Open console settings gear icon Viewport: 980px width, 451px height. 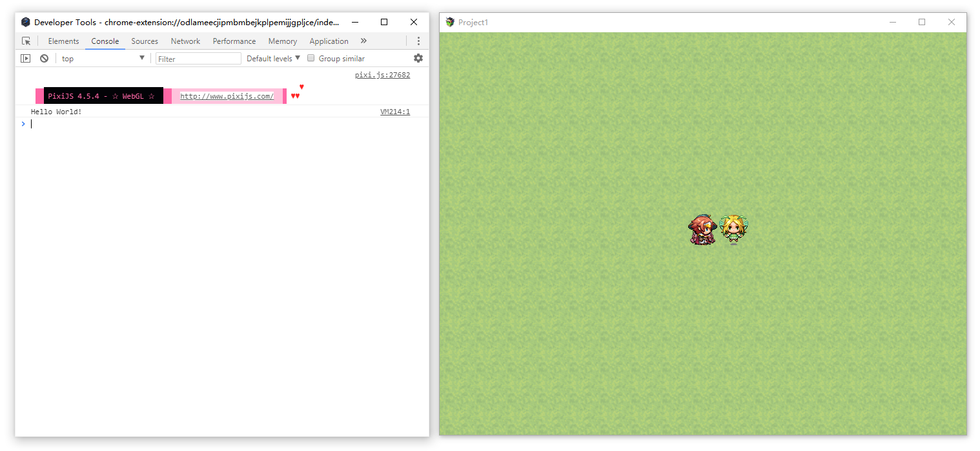click(x=418, y=58)
